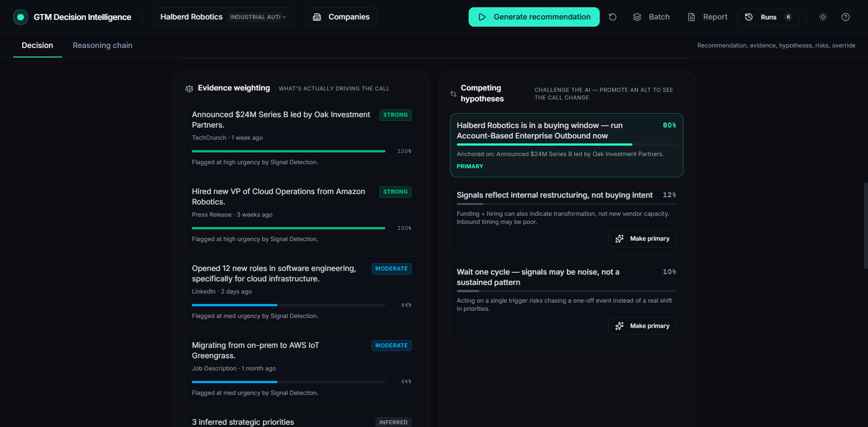Screen dimensions: 868x427
Task: Click the Hired VP evidence weight bar
Action: point(289,228)
